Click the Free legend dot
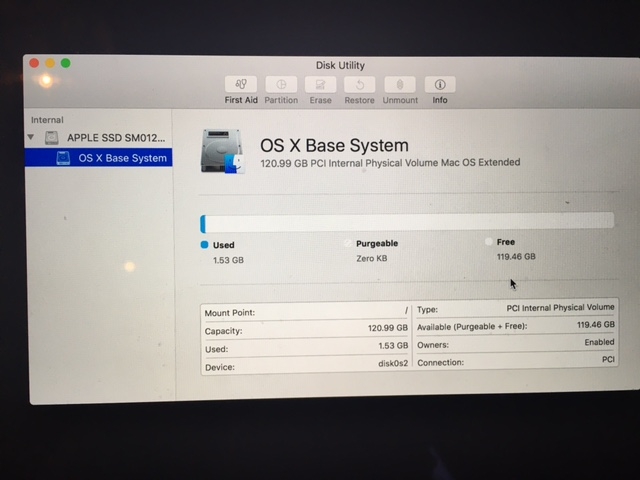Image resolution: width=640 pixels, height=480 pixels. click(488, 242)
